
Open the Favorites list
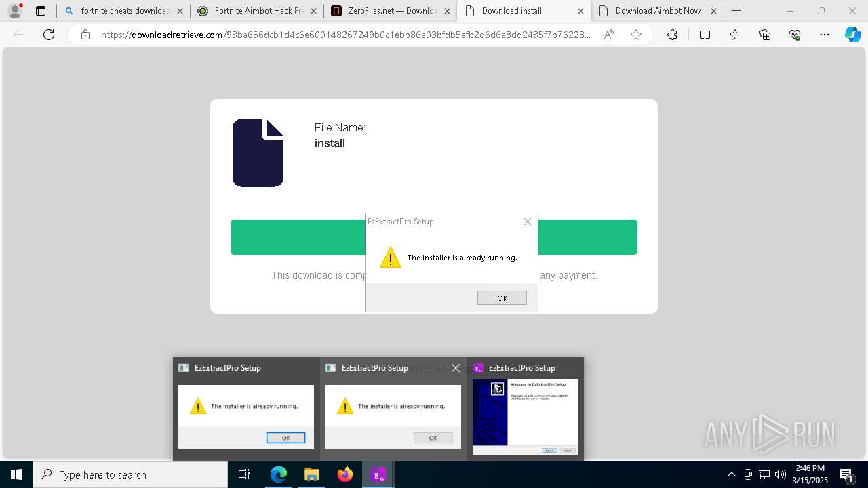[735, 35]
